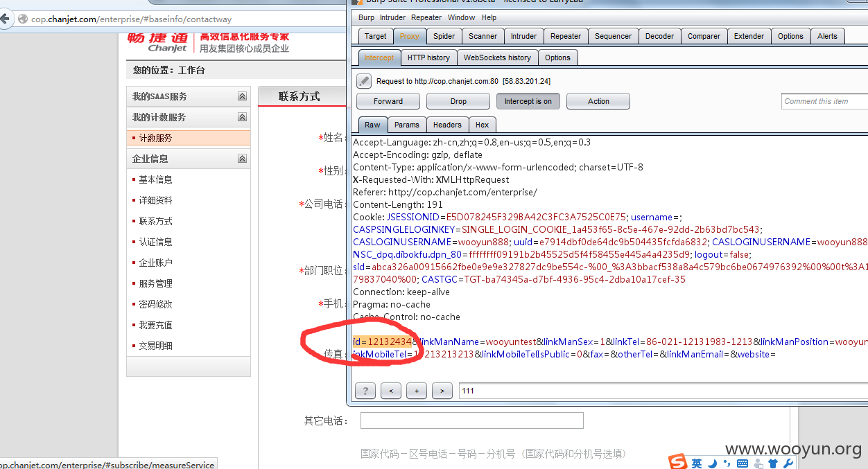Open the Help menu
The image size is (868, 469).
pos(489,17)
